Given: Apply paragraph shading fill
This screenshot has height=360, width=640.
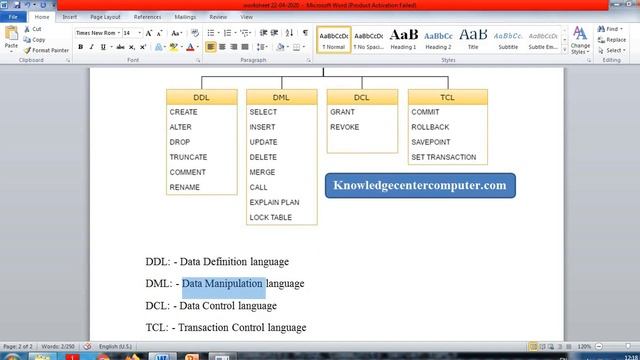Looking at the screenshot, I should [280, 47].
